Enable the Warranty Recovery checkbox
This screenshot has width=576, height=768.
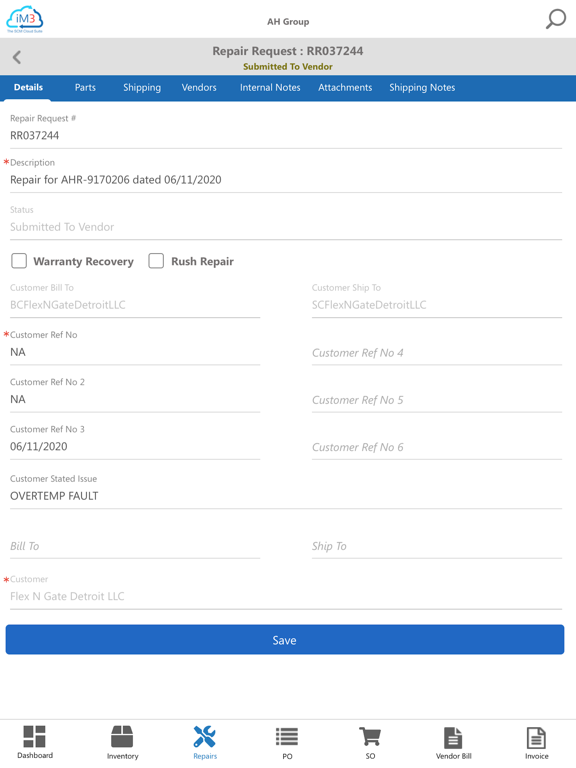tap(19, 261)
